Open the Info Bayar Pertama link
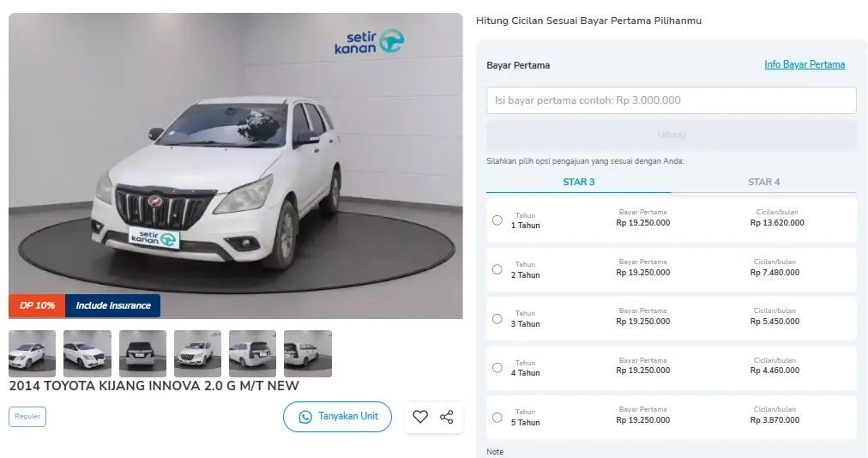 tap(805, 64)
